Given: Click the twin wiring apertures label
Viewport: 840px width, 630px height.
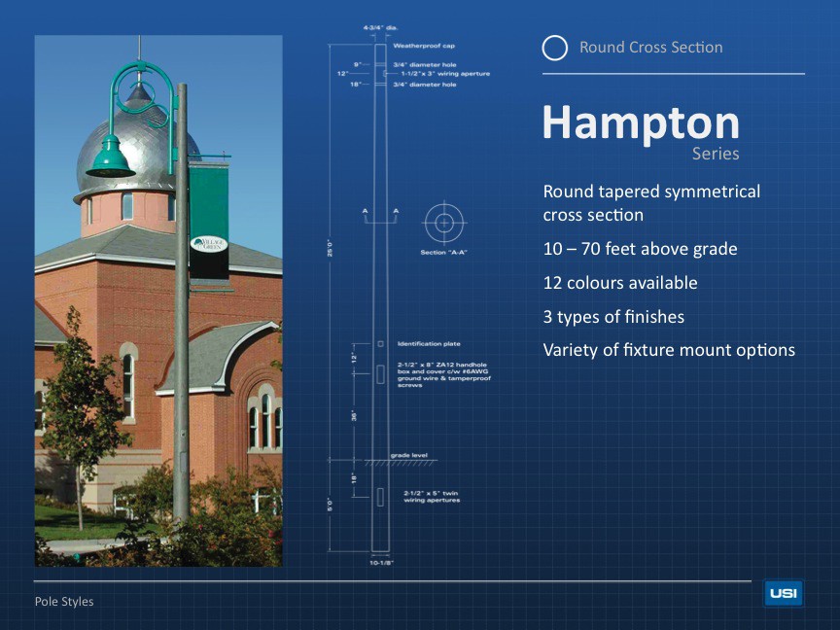Looking at the screenshot, I should pyautogui.click(x=432, y=497).
